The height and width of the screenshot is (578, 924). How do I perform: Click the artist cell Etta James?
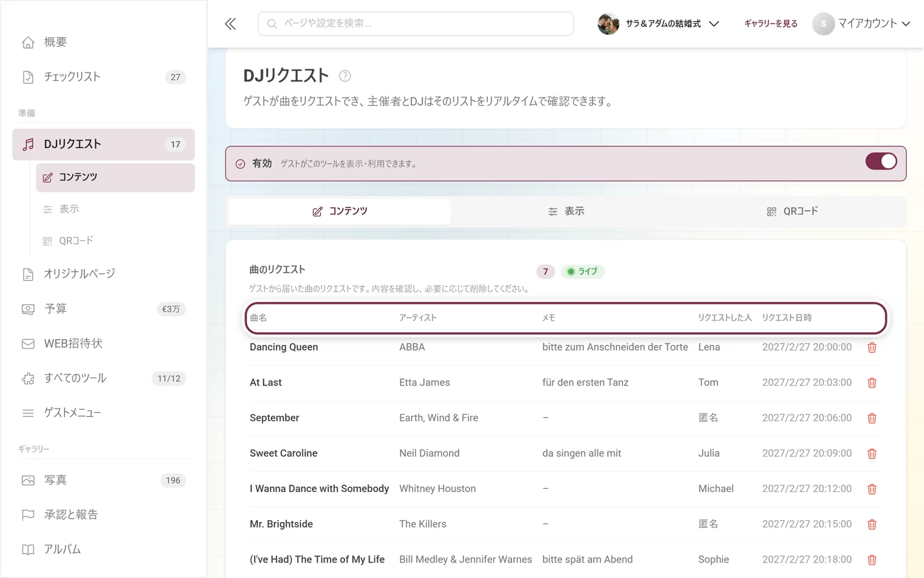coord(425,383)
